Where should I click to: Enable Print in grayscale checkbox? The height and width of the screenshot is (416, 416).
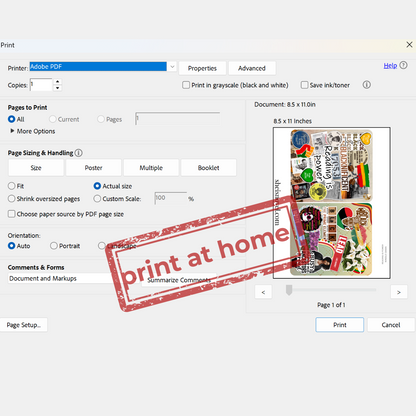click(x=186, y=85)
